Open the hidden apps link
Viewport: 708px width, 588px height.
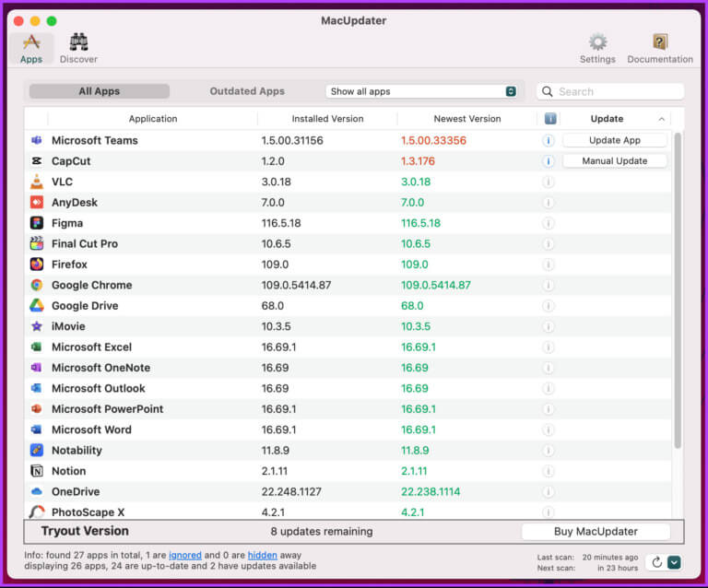coord(263,555)
